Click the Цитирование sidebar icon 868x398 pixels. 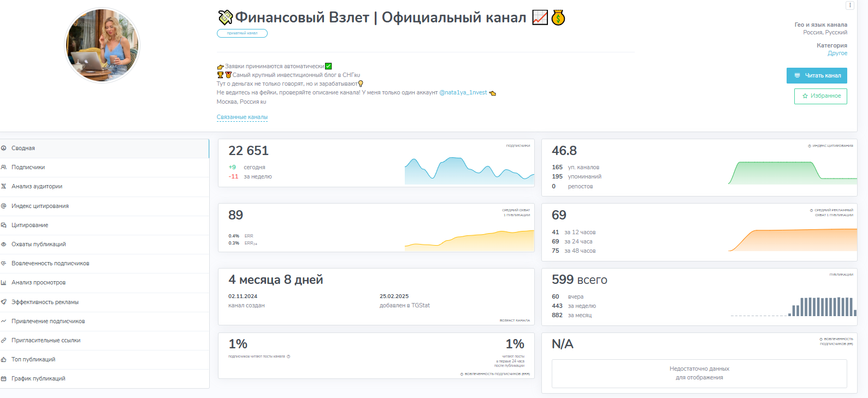(x=4, y=225)
